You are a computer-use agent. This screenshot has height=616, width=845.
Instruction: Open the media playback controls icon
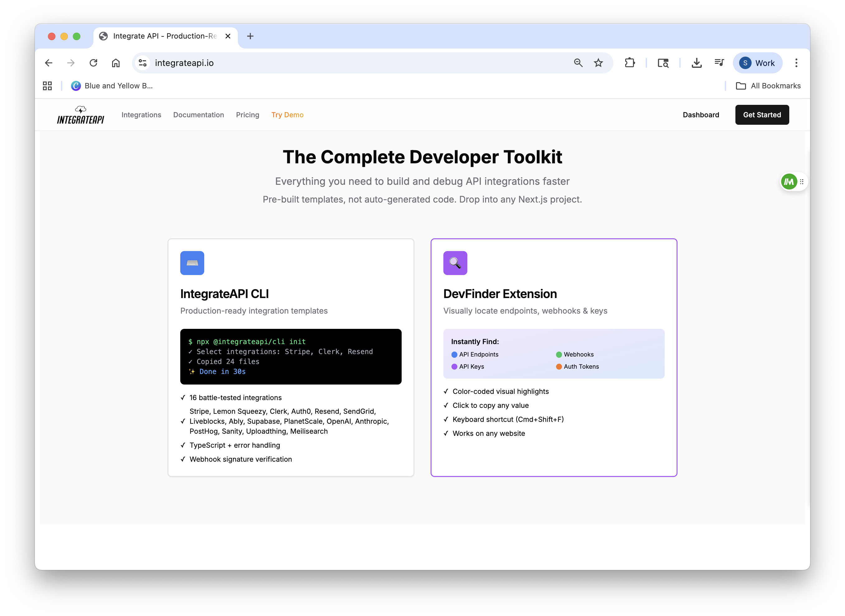pos(719,63)
